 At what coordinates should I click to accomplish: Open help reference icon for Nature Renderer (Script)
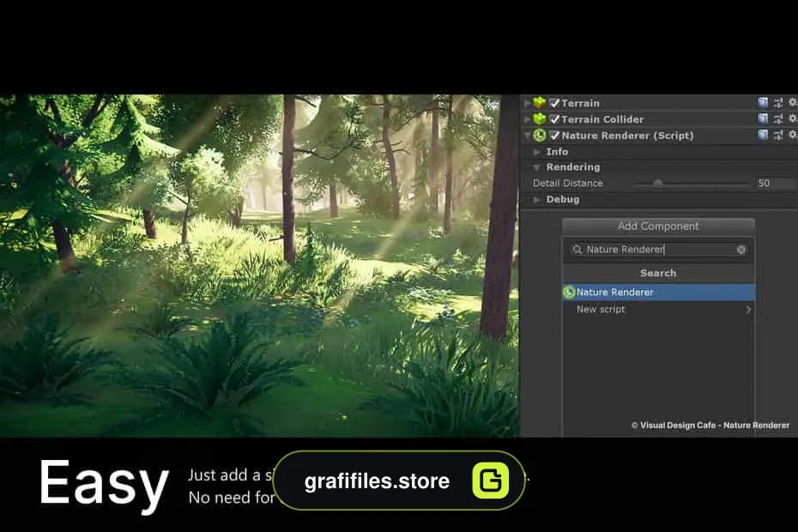pyautogui.click(x=762, y=135)
